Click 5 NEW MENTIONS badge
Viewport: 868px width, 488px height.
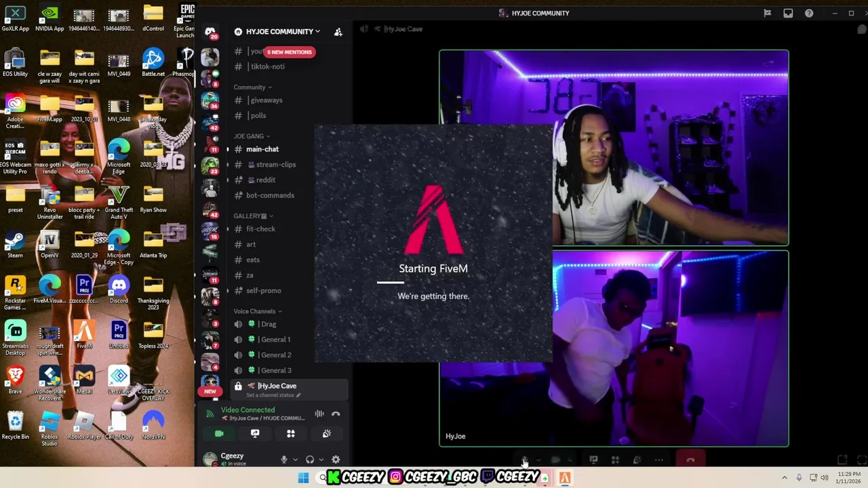tap(290, 52)
